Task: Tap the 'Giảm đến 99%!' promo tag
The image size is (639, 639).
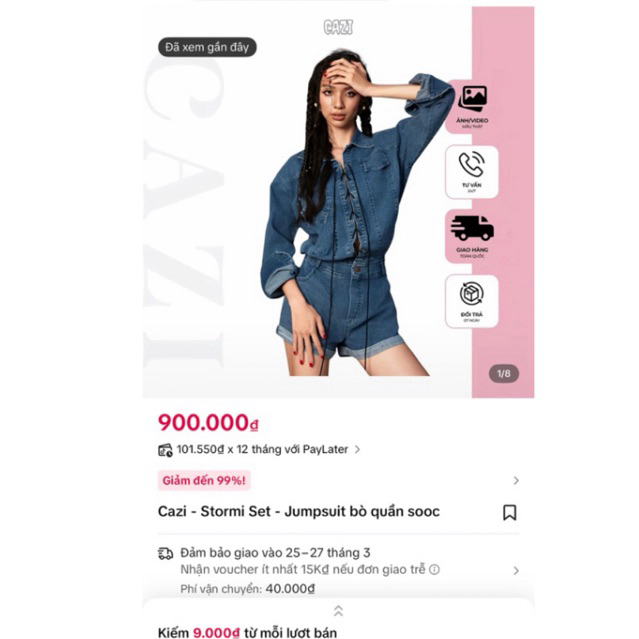Action: point(204,480)
